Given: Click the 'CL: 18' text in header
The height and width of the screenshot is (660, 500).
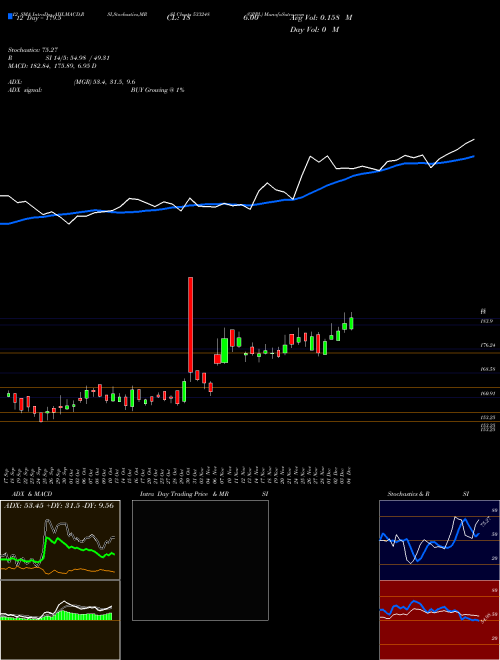Looking at the screenshot, I should click(x=181, y=18).
